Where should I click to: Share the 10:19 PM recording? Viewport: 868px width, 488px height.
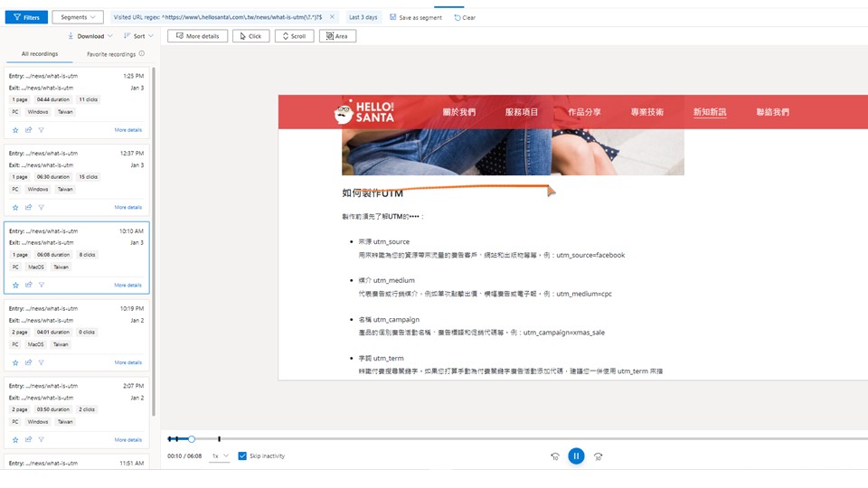pos(28,362)
